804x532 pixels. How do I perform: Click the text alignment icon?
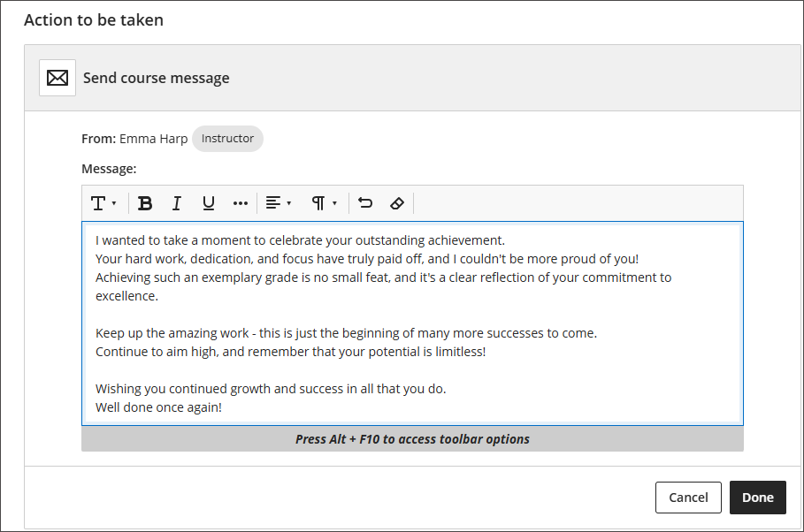[272, 202]
